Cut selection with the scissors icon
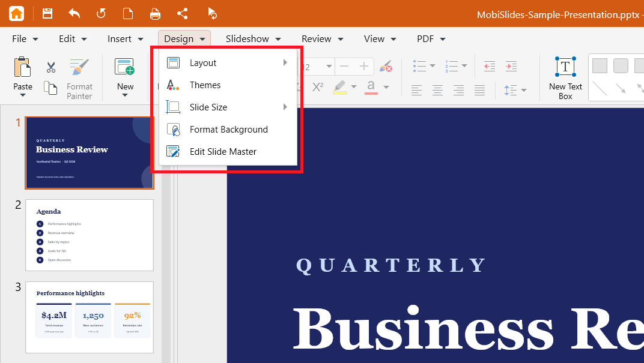 tap(51, 67)
